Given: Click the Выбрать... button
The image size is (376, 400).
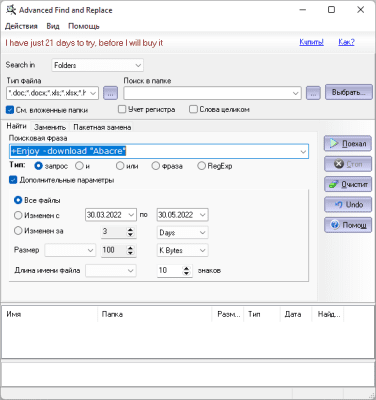Looking at the screenshot, I should (349, 92).
